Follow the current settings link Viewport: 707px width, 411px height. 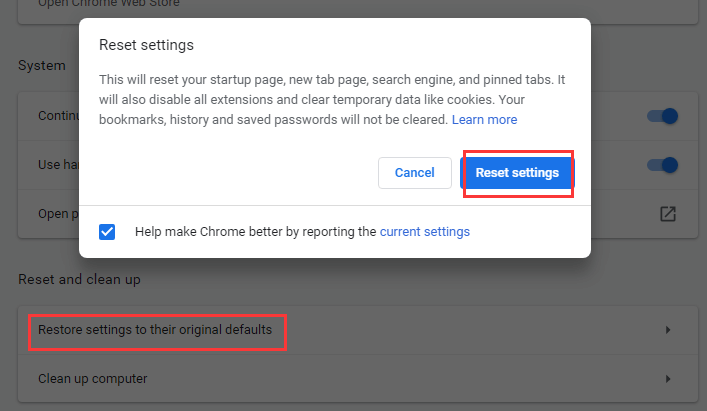click(x=424, y=231)
